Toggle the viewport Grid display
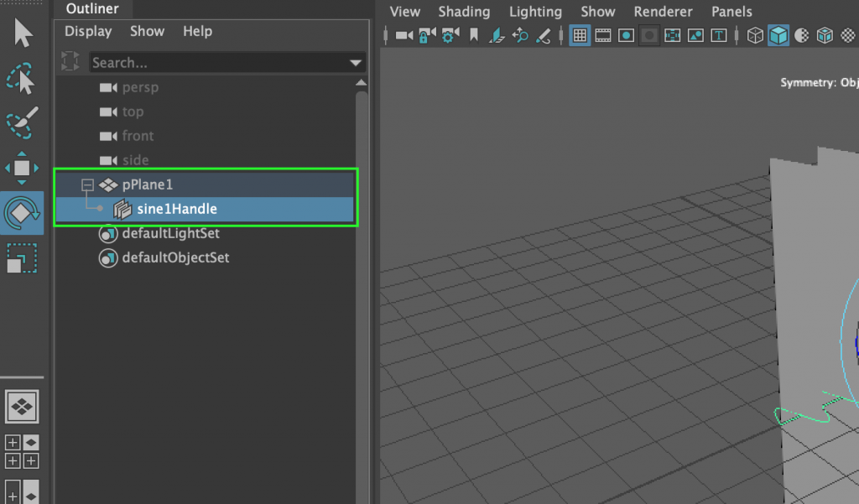The height and width of the screenshot is (504, 859). (580, 35)
